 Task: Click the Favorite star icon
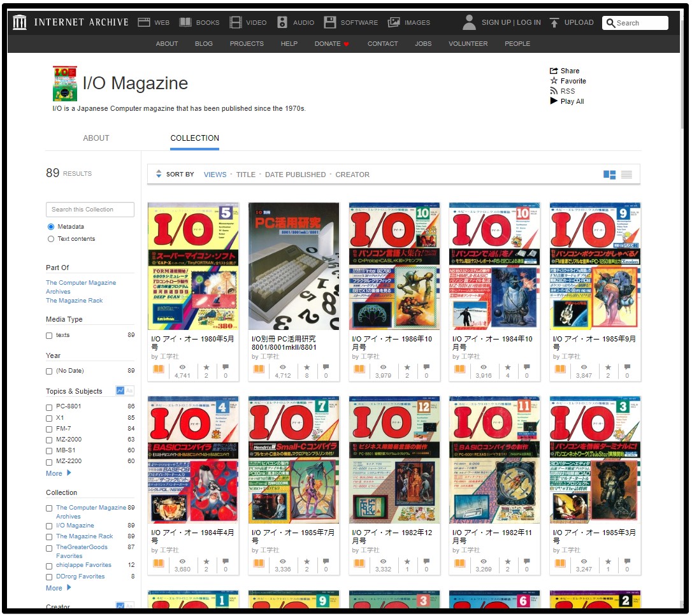pyautogui.click(x=554, y=80)
